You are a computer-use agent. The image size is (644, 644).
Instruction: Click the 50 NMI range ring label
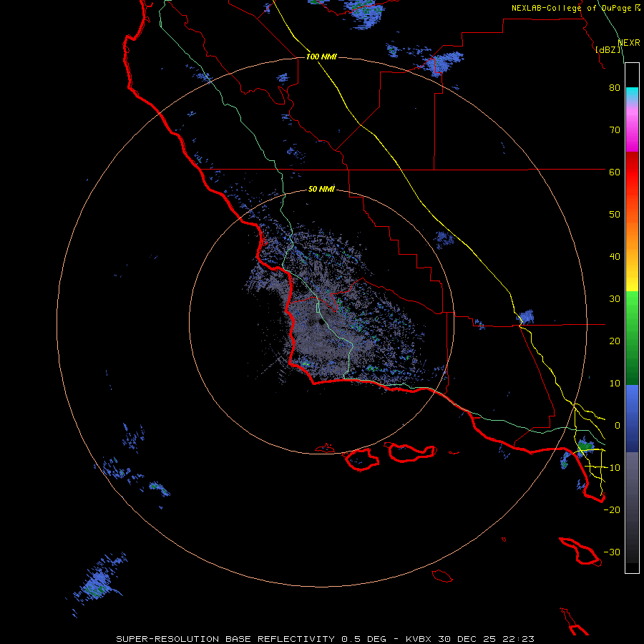pyautogui.click(x=321, y=189)
